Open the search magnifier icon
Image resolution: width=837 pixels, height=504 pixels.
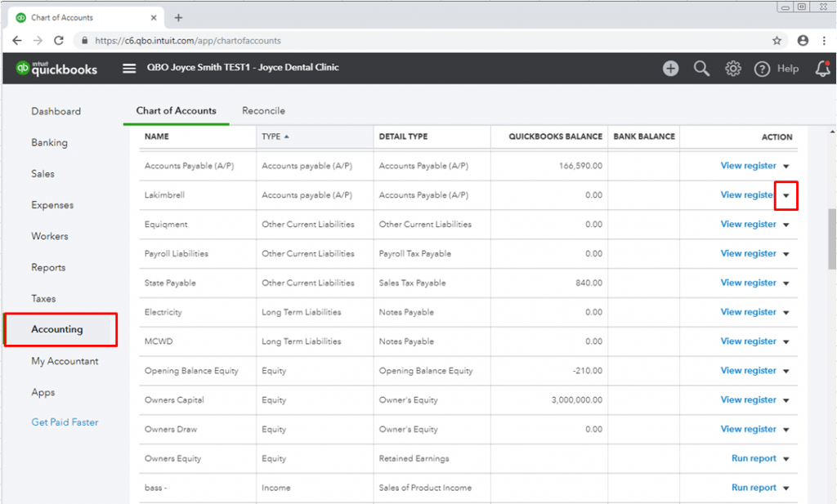pyautogui.click(x=701, y=69)
